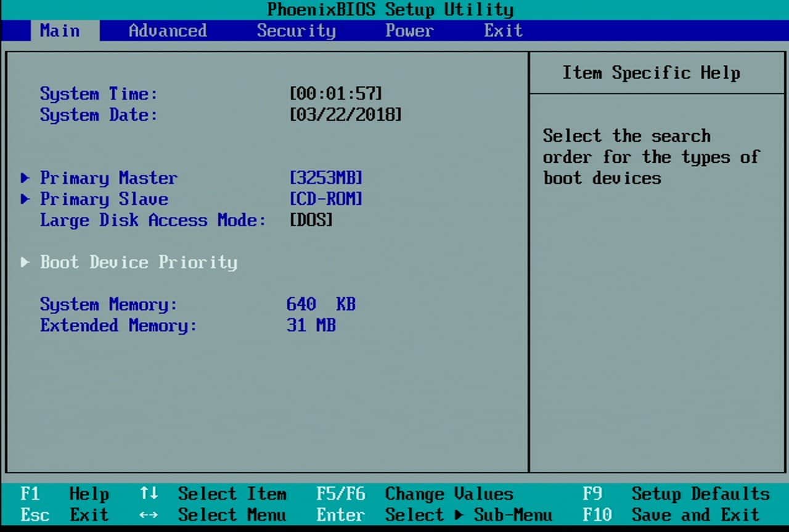Click the Item Specific Help heading
This screenshot has height=532, width=789.
tap(651, 73)
